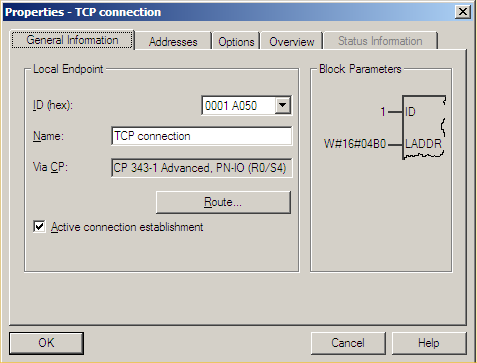Click the Via CP read-only field
Image resolution: width=477 pixels, height=363 pixels.
click(202, 168)
